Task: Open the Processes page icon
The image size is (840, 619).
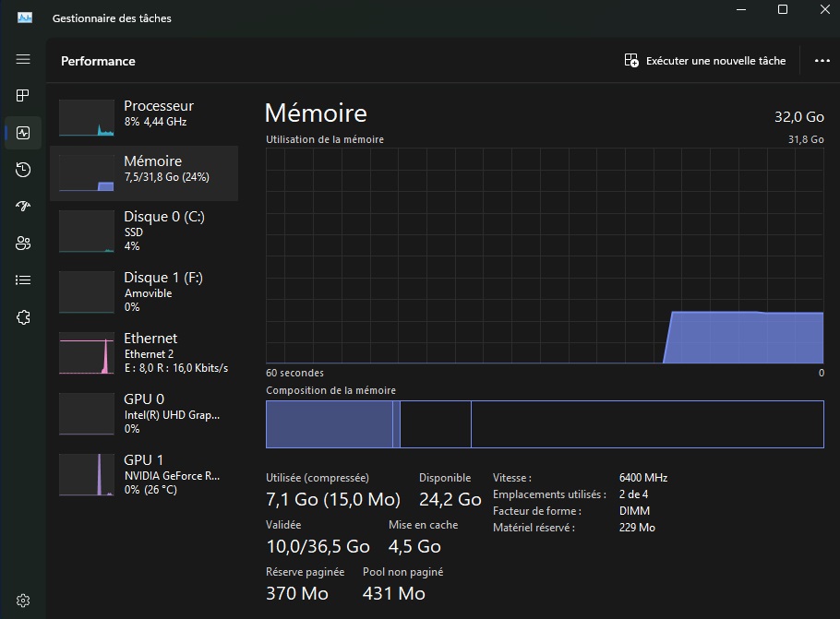Action: pyautogui.click(x=23, y=96)
